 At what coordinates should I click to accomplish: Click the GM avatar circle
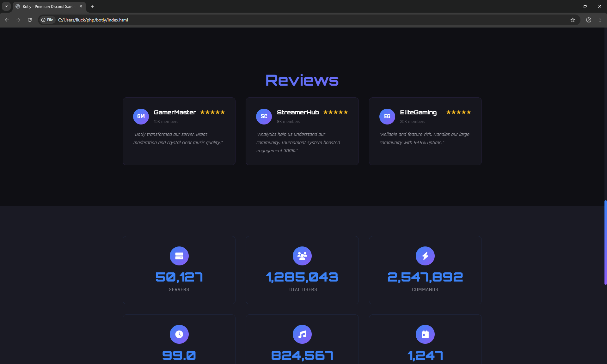(x=141, y=116)
